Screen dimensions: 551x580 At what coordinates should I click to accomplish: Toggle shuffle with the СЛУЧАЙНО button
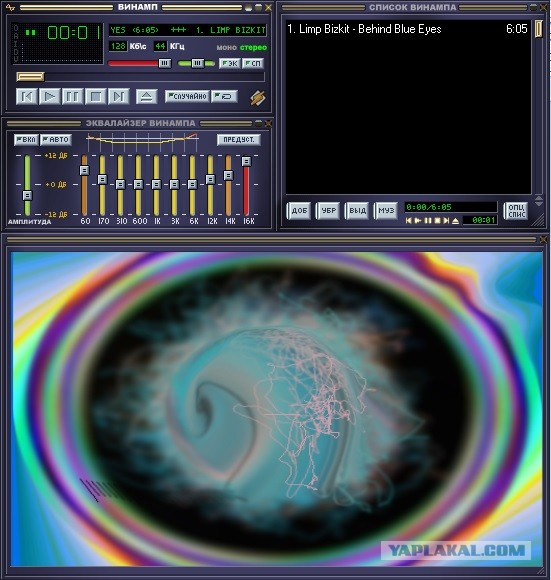point(187,97)
